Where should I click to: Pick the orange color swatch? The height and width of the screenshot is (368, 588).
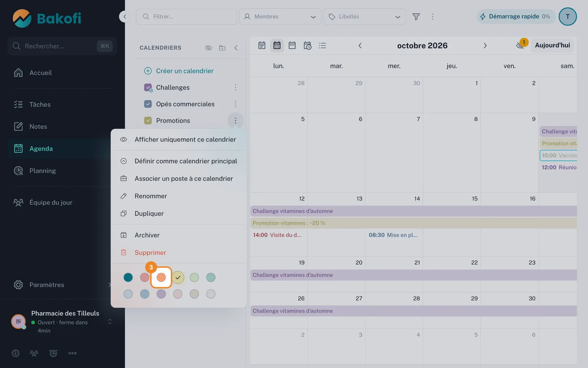[161, 277]
